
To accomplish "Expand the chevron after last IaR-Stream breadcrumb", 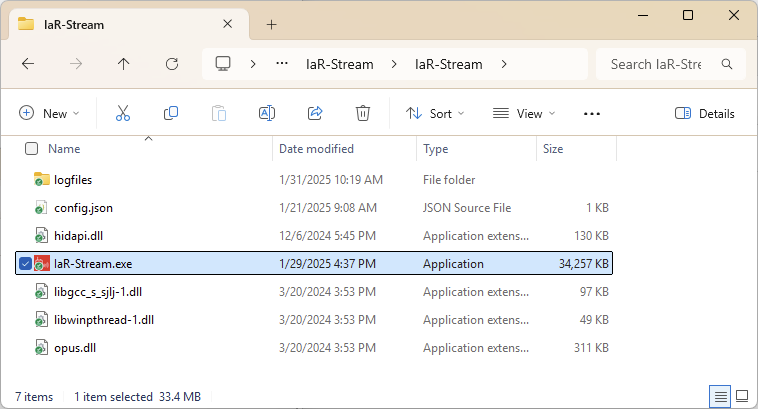I will click(x=504, y=64).
